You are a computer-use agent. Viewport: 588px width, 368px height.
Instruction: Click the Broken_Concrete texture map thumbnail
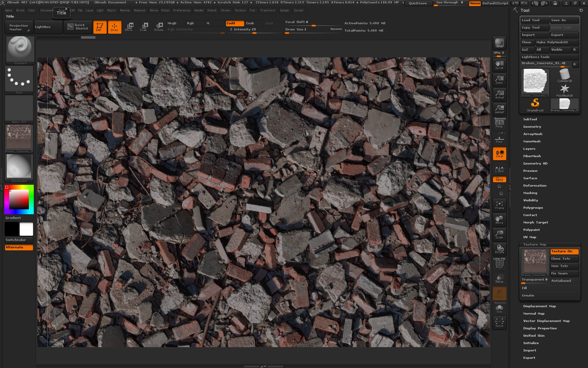point(535,262)
